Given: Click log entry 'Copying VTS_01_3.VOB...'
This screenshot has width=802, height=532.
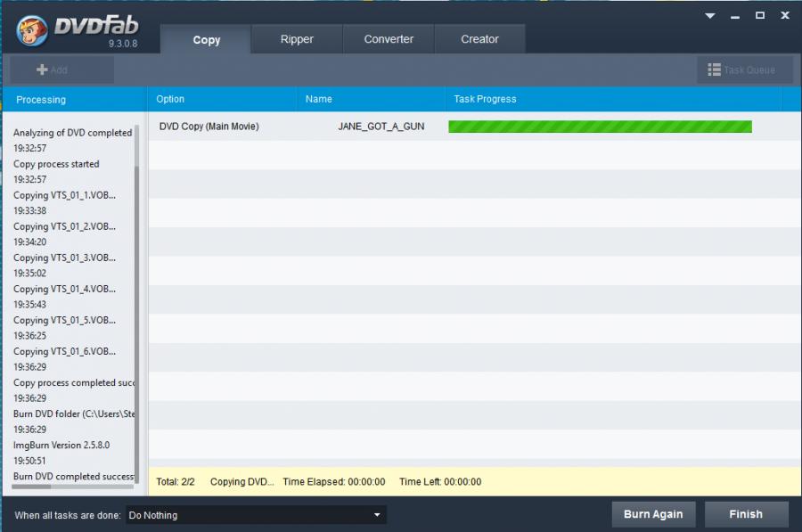Looking at the screenshot, I should [64, 258].
